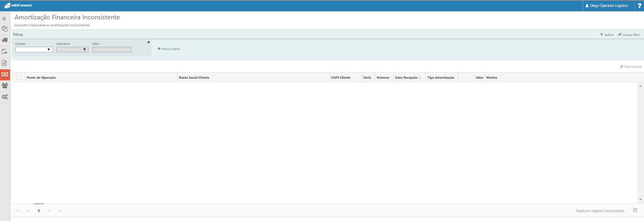The width and height of the screenshot is (644, 221).
Task: Click Limpar filtro button
Action: 629,35
